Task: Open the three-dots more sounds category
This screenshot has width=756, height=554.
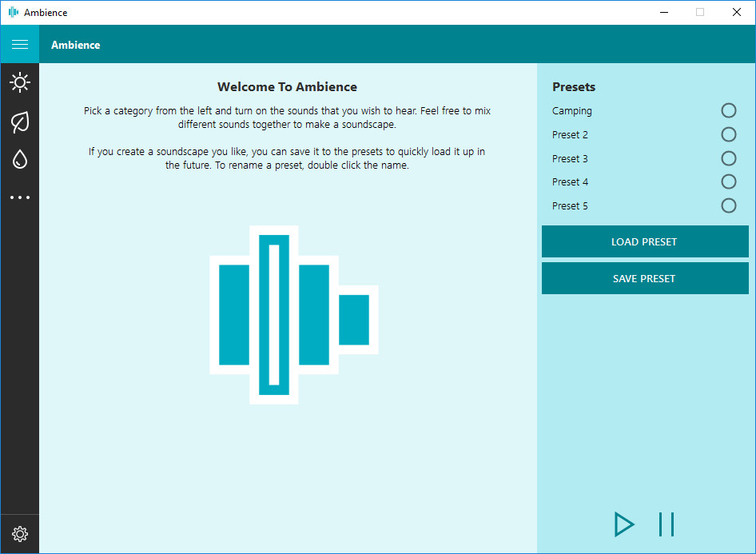Action: 20,197
